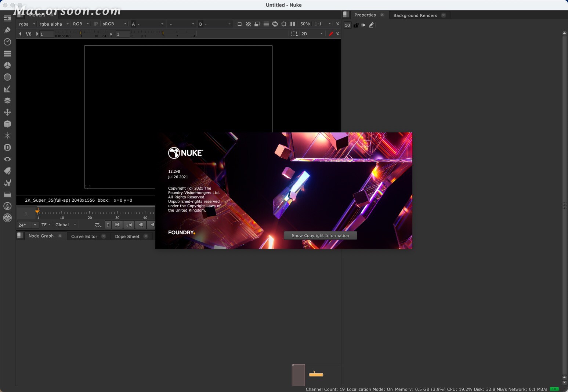568x392 pixels.
Task: Pause the viewer updating
Action: click(x=293, y=24)
